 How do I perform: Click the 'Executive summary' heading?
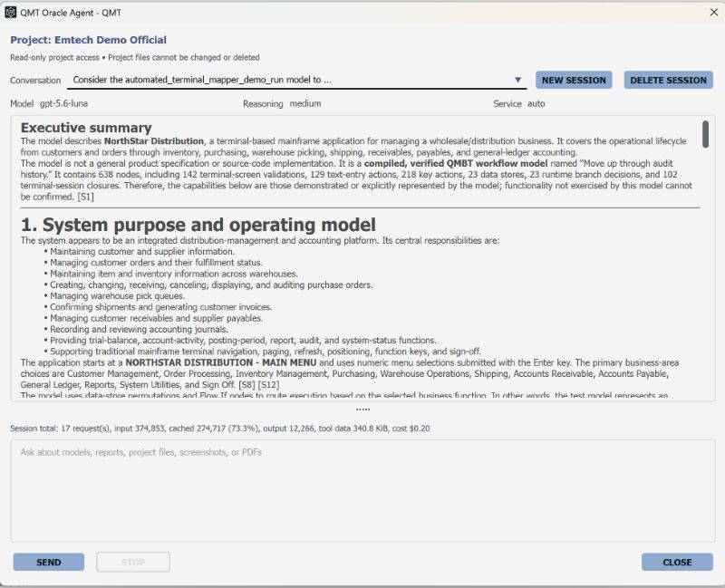pos(86,128)
